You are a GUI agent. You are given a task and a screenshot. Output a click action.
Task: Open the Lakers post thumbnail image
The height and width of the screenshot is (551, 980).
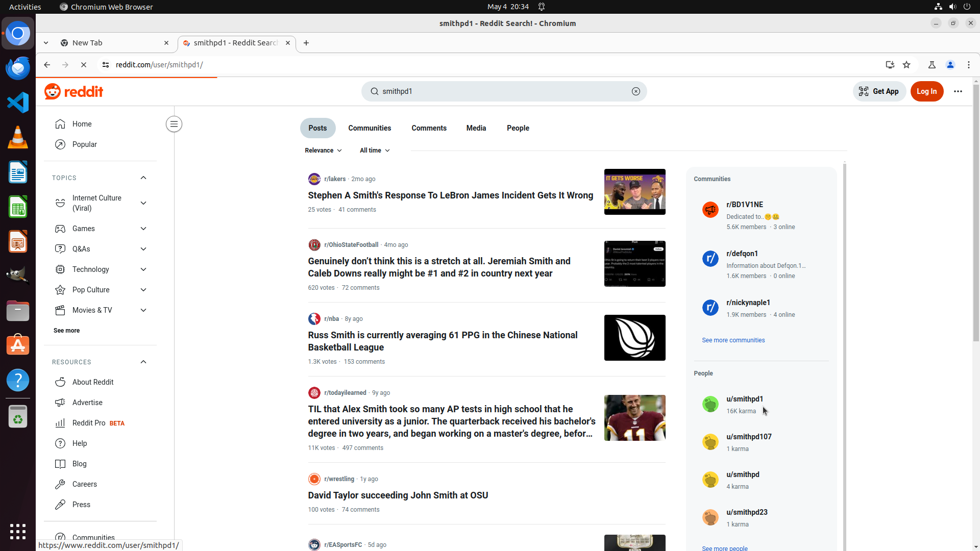pos(634,192)
